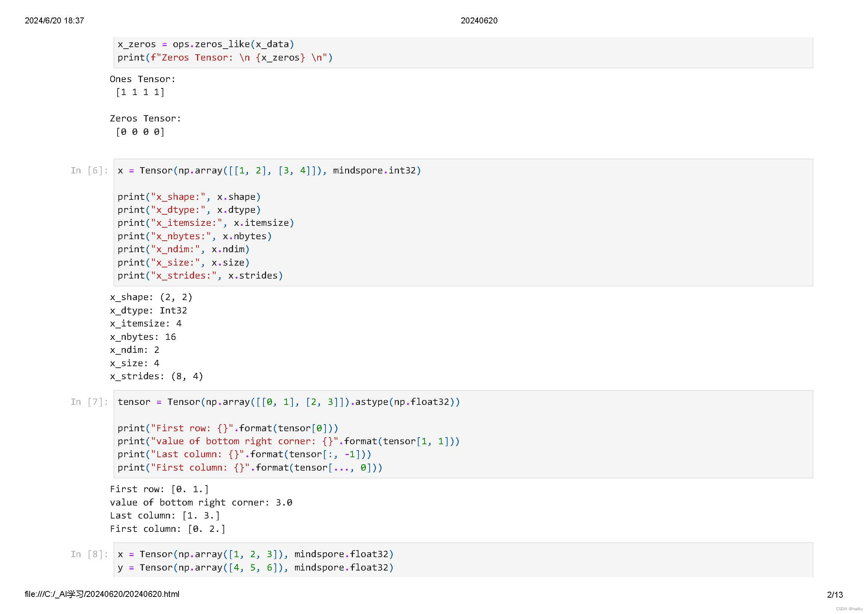This screenshot has width=868, height=614.
Task: Click the print Last column code line
Action: tap(244, 454)
